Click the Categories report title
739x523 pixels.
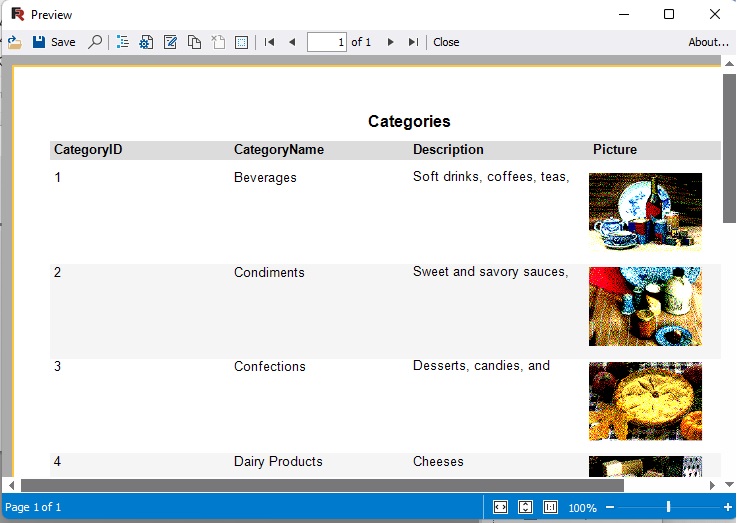tap(409, 121)
